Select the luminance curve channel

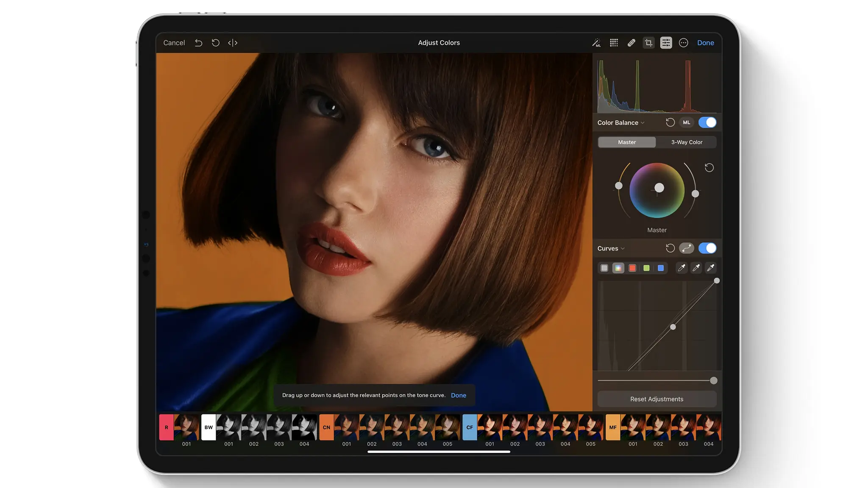604,268
